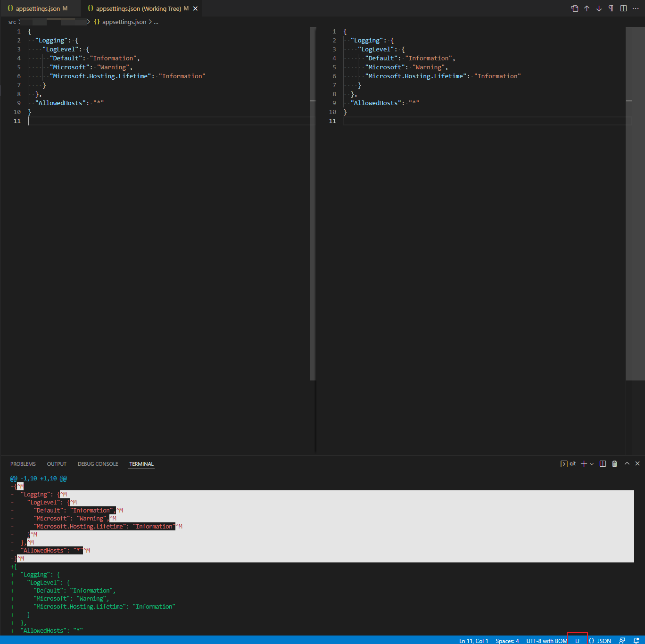Viewport: 645px width, 644px height.
Task: Open more actions with ellipsis menu
Action: (636, 8)
